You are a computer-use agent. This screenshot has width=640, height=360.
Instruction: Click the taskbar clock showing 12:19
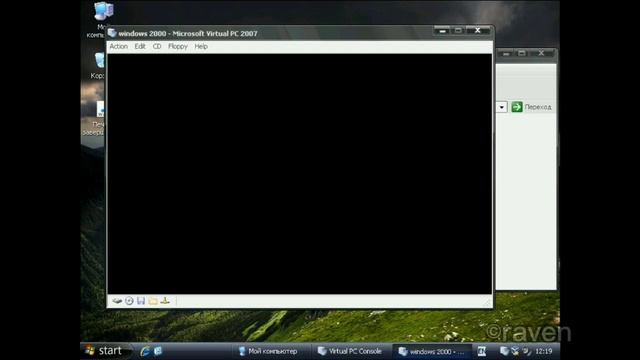coord(543,351)
